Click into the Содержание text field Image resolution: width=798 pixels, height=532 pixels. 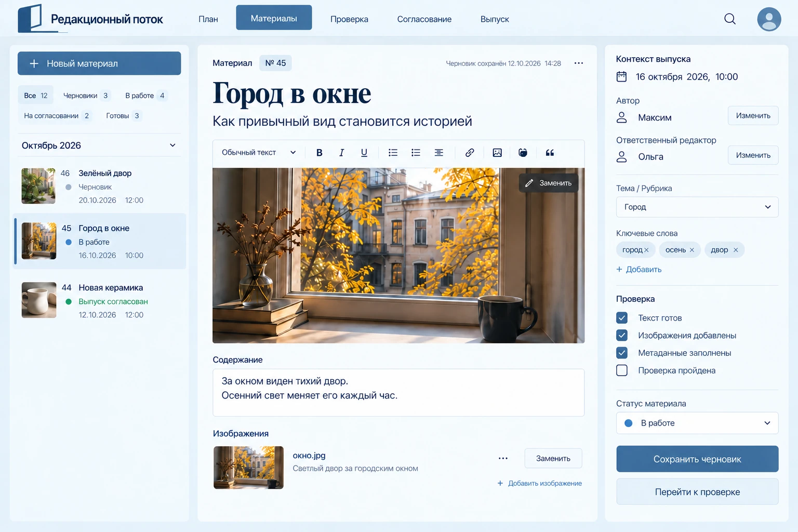tap(398, 393)
